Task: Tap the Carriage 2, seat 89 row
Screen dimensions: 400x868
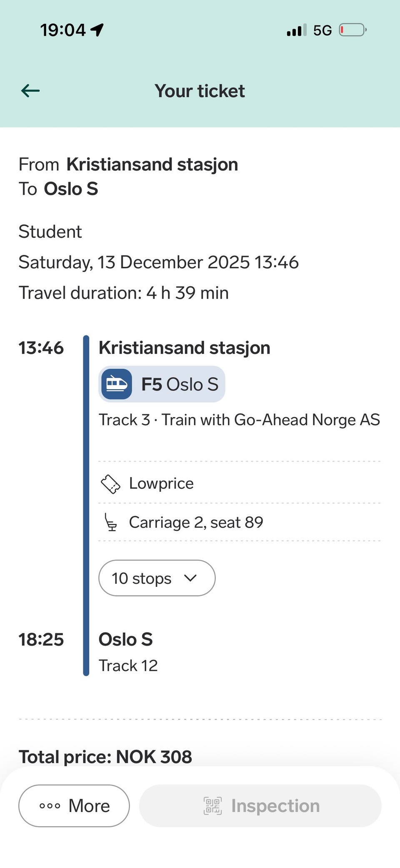Action: [196, 523]
